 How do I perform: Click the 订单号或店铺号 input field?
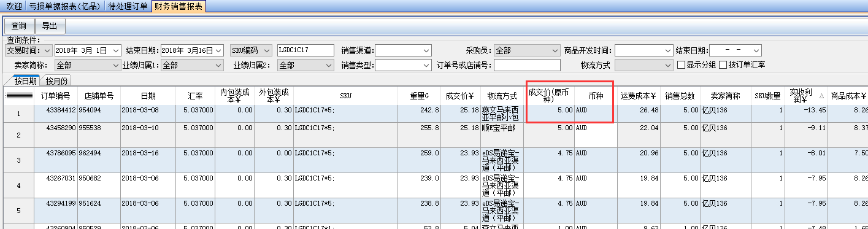(x=527, y=65)
